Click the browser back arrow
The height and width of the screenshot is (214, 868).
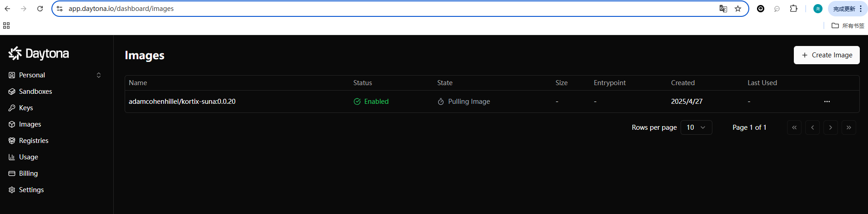[x=8, y=9]
